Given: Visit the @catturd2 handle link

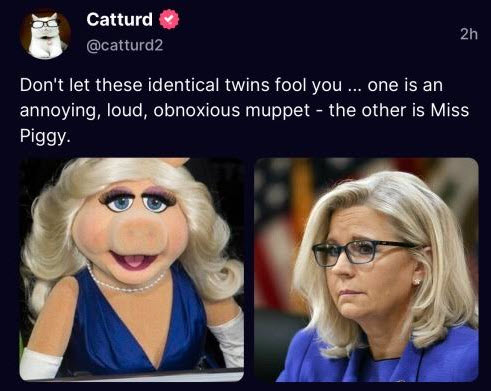Looking at the screenshot, I should (125, 45).
